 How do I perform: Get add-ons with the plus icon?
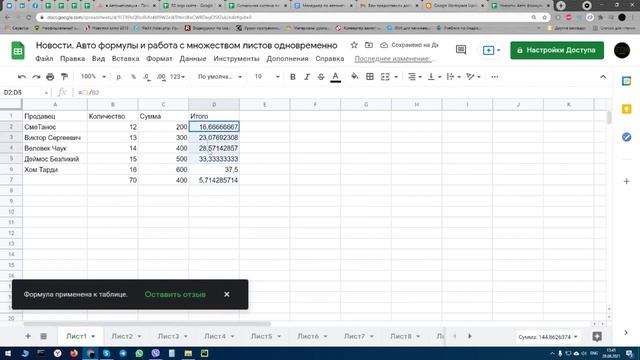coord(627,181)
